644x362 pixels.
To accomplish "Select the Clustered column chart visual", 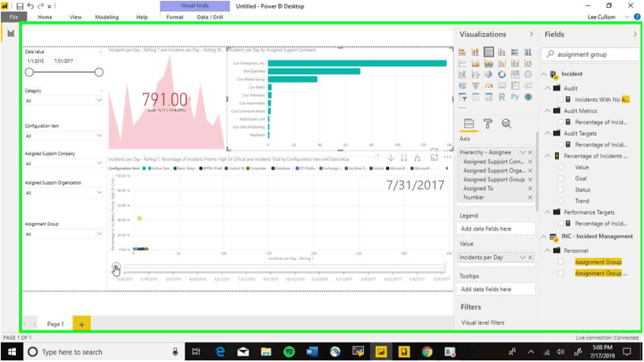I will coord(502,52).
